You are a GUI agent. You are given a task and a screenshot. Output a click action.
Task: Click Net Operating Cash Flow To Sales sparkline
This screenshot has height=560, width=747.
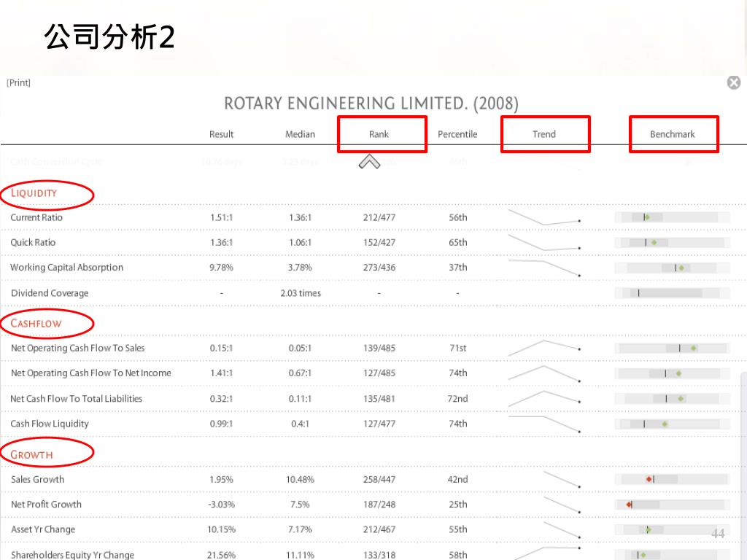(x=544, y=348)
